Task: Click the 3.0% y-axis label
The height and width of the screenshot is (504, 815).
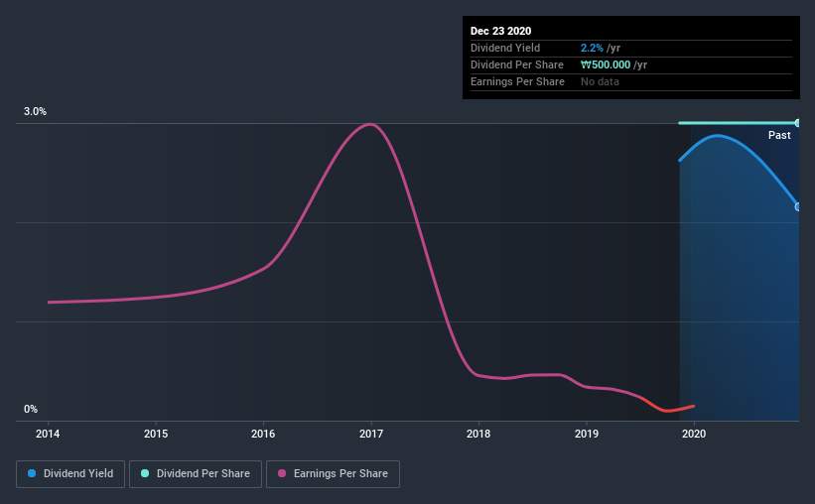Action: (36, 112)
